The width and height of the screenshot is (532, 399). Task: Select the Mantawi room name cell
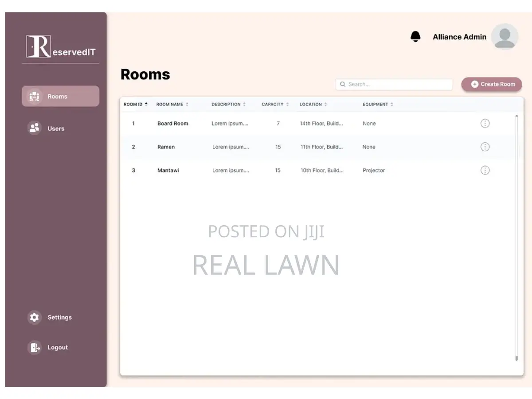(x=168, y=170)
